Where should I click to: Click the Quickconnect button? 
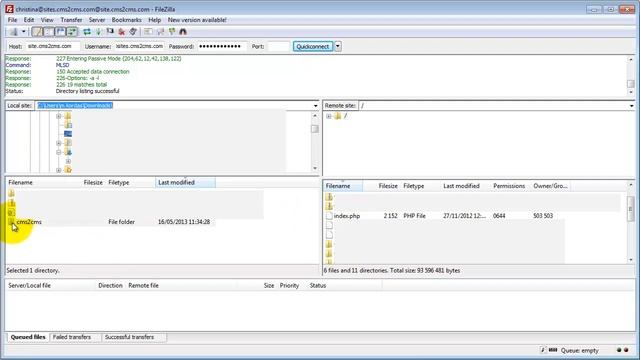pos(313,46)
